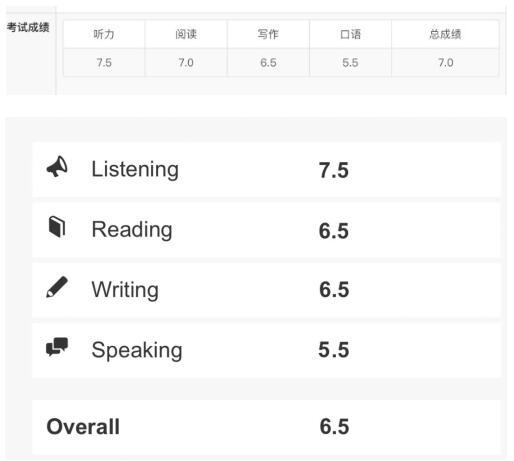Click the 考试成绩 section label

pos(28,27)
